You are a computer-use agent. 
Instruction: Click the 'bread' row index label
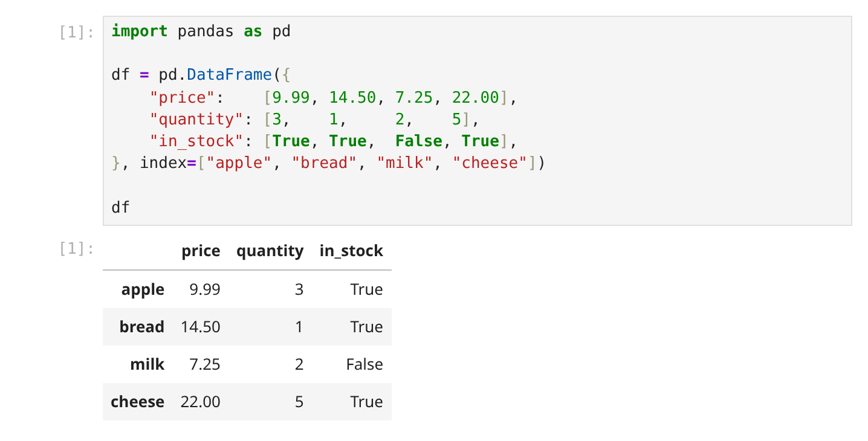click(x=141, y=327)
